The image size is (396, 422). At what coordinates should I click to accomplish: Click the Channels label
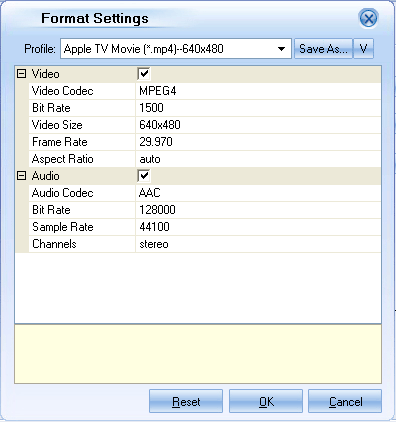point(54,244)
